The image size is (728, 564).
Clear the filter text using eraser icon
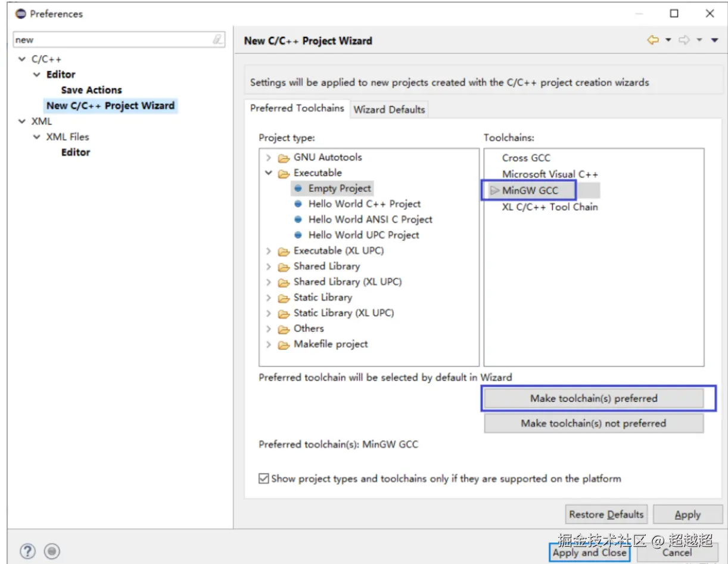pos(218,40)
